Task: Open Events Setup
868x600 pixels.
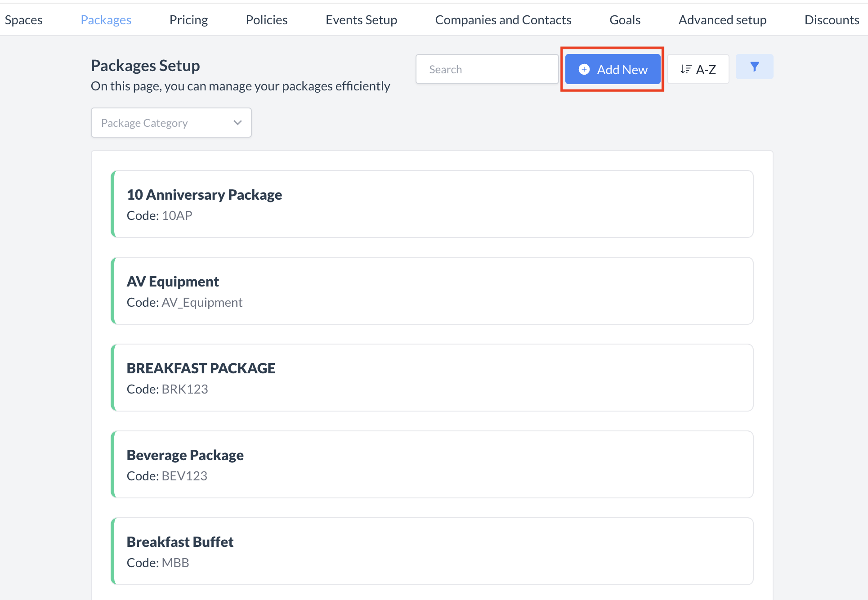Action: [x=361, y=19]
